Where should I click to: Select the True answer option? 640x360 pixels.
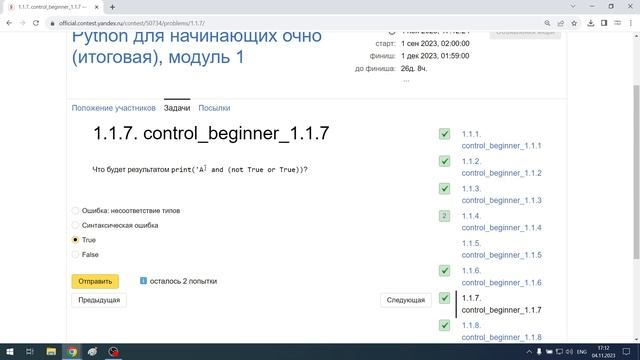(75, 240)
